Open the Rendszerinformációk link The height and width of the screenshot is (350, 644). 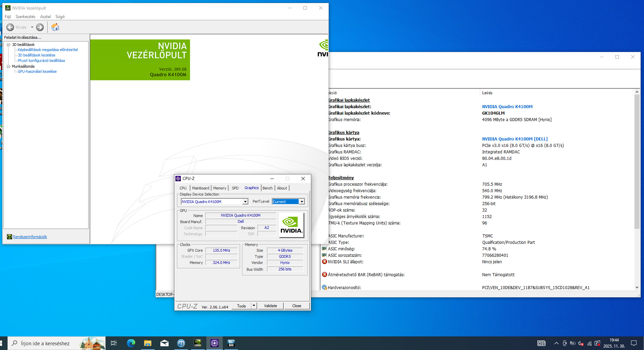coord(30,237)
